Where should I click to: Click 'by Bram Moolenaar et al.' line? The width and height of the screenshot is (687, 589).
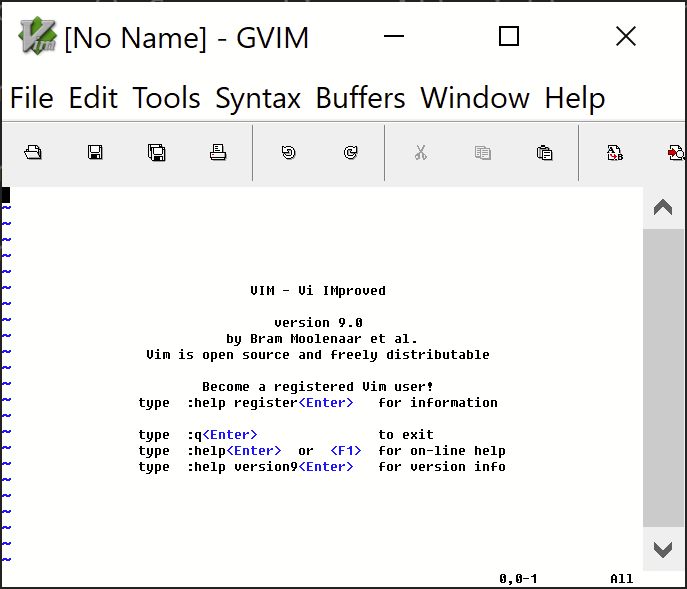pyautogui.click(x=322, y=339)
